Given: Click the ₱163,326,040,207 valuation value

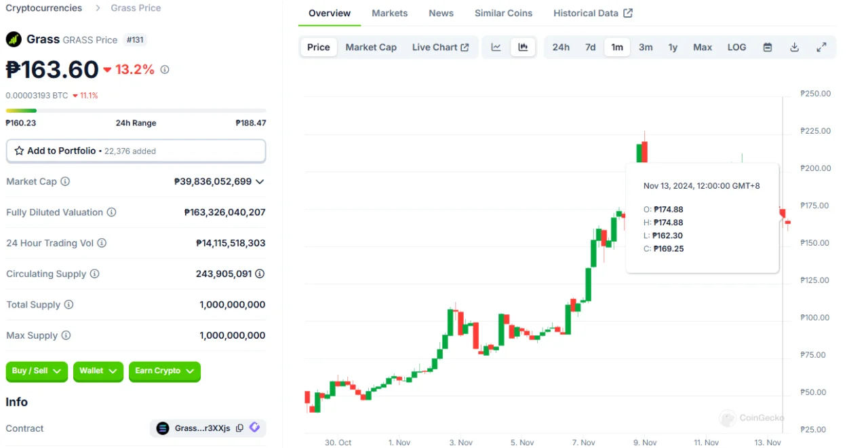Looking at the screenshot, I should tap(224, 212).
